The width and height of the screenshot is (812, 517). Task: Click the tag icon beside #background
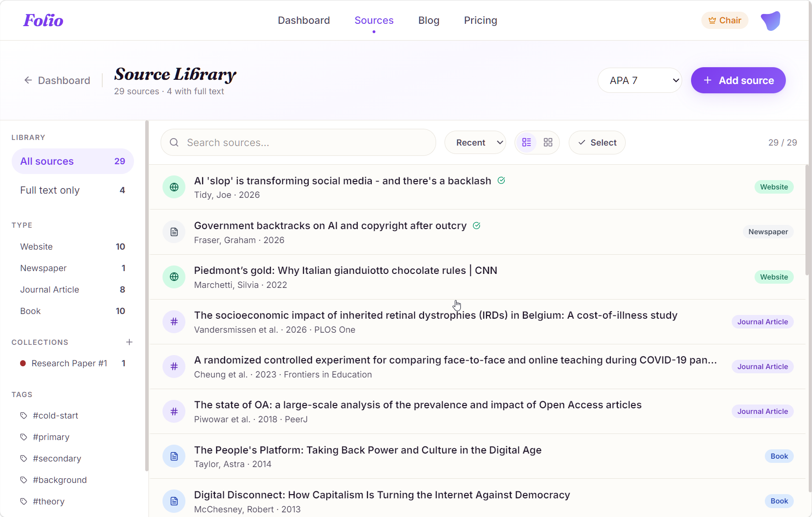[x=24, y=480]
